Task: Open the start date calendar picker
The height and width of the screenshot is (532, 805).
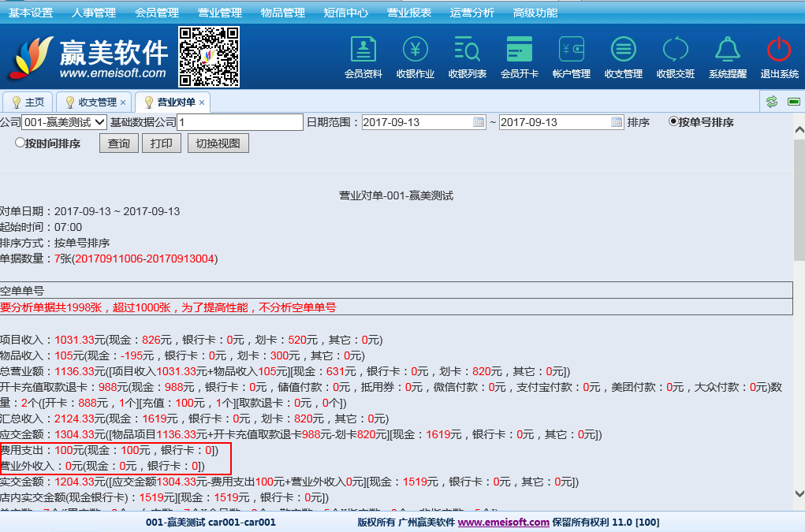Action: pyautogui.click(x=479, y=122)
